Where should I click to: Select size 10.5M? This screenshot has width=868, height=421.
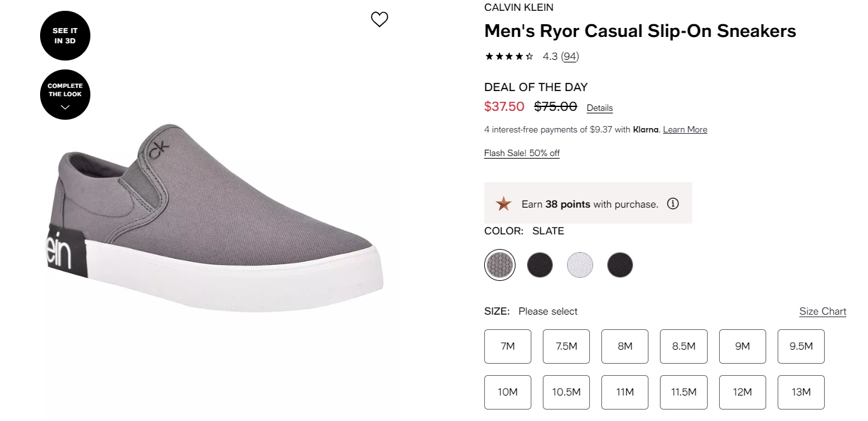[566, 392]
